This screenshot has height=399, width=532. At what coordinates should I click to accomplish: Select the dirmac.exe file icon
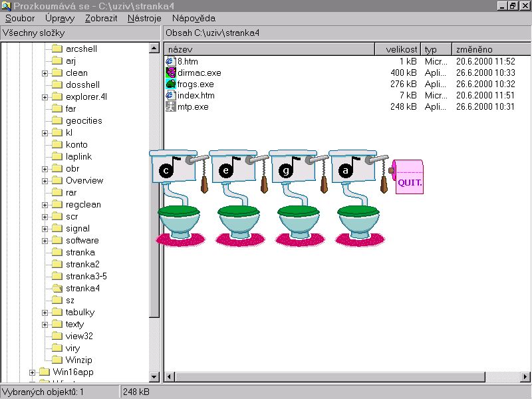[171, 73]
